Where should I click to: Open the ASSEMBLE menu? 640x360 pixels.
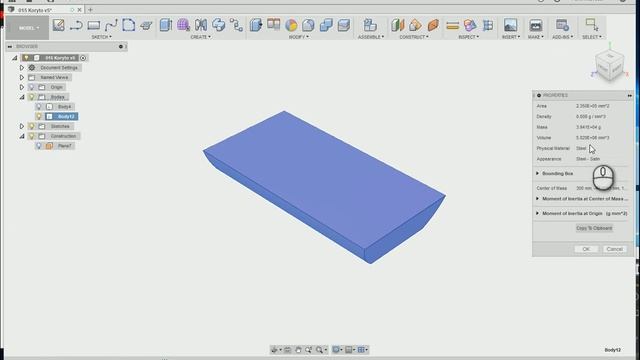coord(371,37)
